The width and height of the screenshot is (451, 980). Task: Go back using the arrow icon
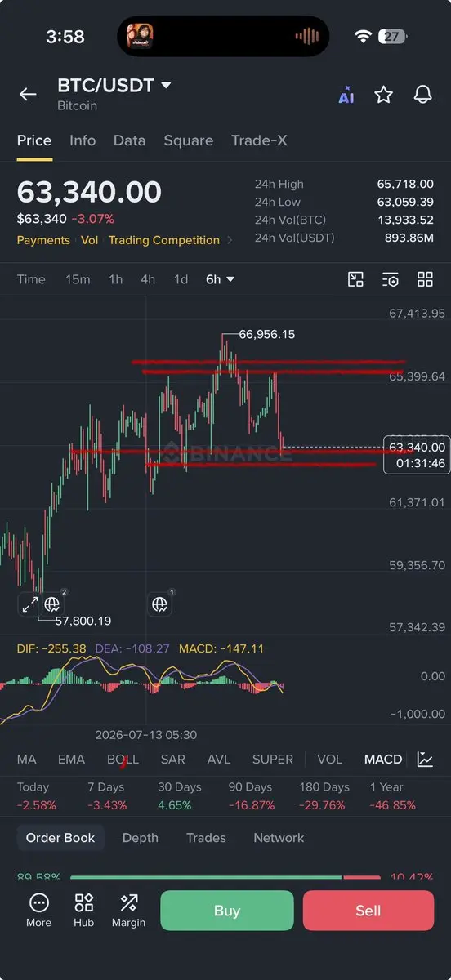(x=28, y=95)
